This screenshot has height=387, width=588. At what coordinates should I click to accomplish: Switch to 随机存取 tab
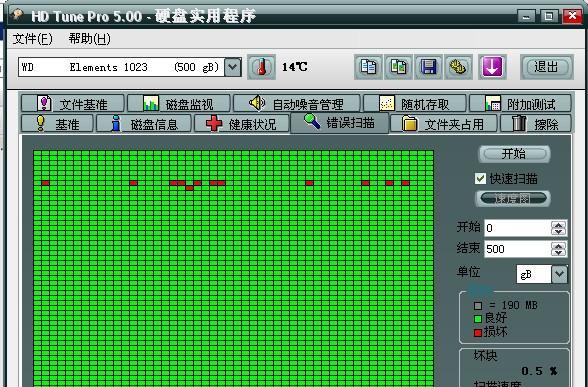pos(414,104)
